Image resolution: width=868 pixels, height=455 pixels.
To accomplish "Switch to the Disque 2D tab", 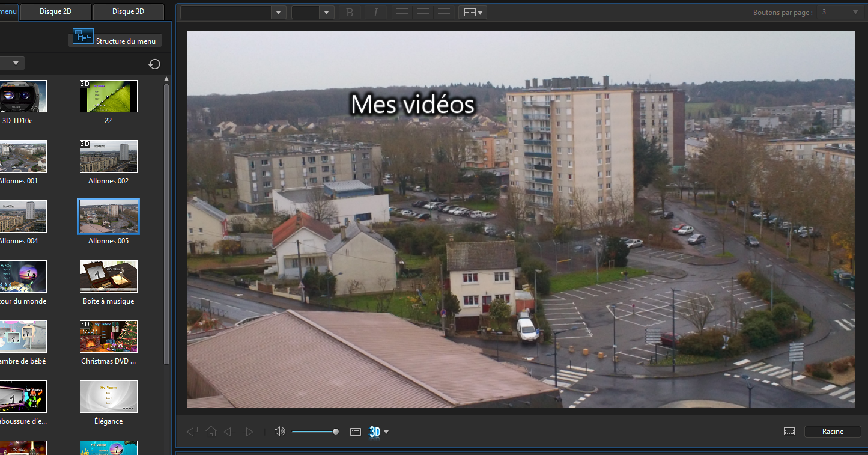I will 56,12.
